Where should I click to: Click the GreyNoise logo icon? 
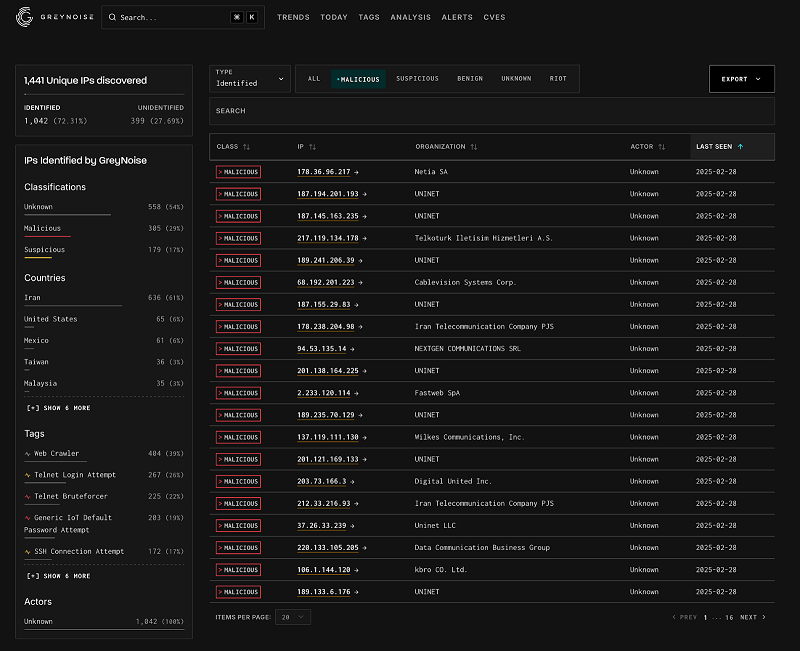(24, 17)
